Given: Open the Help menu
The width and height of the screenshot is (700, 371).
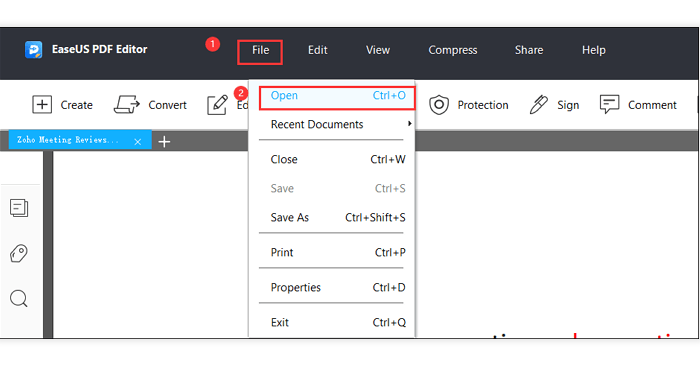Looking at the screenshot, I should (593, 50).
